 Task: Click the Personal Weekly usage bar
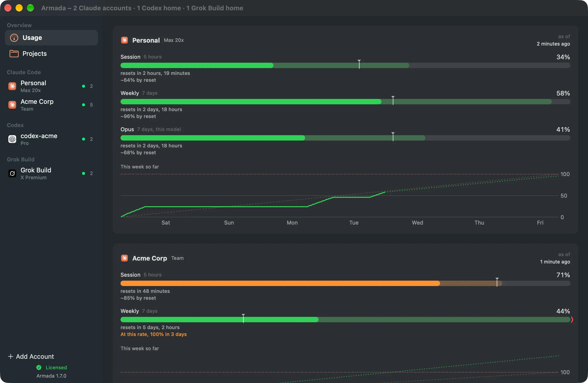tap(345, 102)
